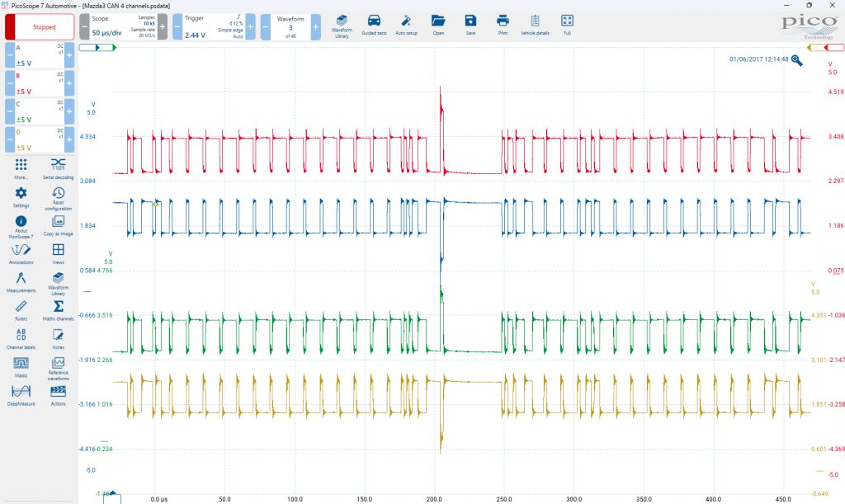This screenshot has height=504, width=845.
Task: Open the Trigger 2.44 V options
Action: click(214, 27)
